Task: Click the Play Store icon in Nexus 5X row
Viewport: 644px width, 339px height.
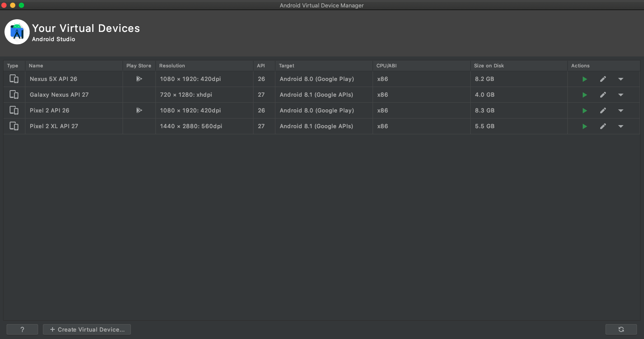Action: tap(139, 79)
